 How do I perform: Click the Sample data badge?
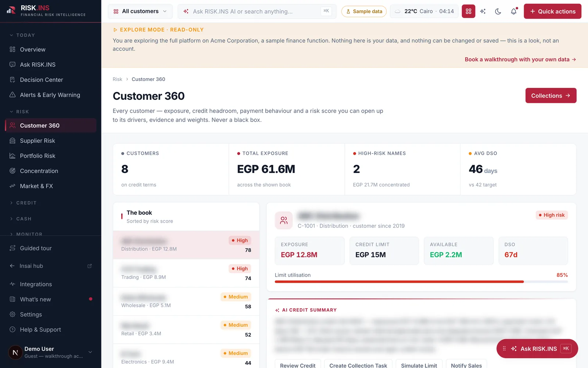click(x=364, y=11)
